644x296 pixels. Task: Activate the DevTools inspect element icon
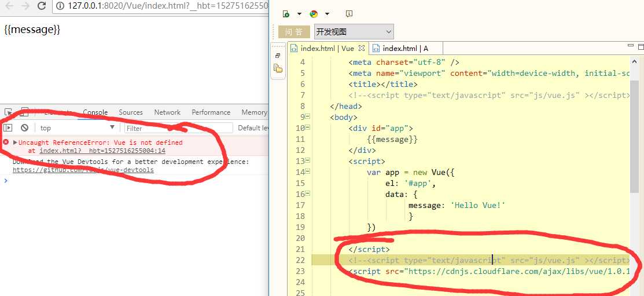tap(8, 112)
